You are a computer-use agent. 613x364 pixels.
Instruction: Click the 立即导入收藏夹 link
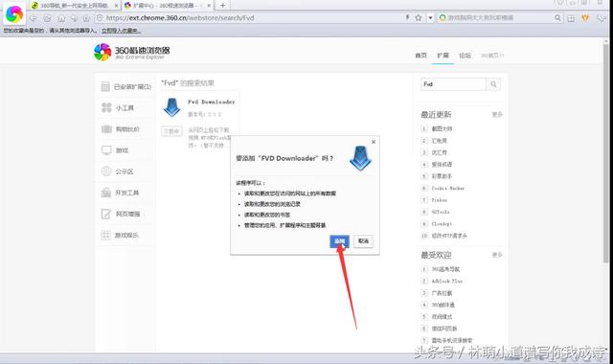(x=122, y=30)
